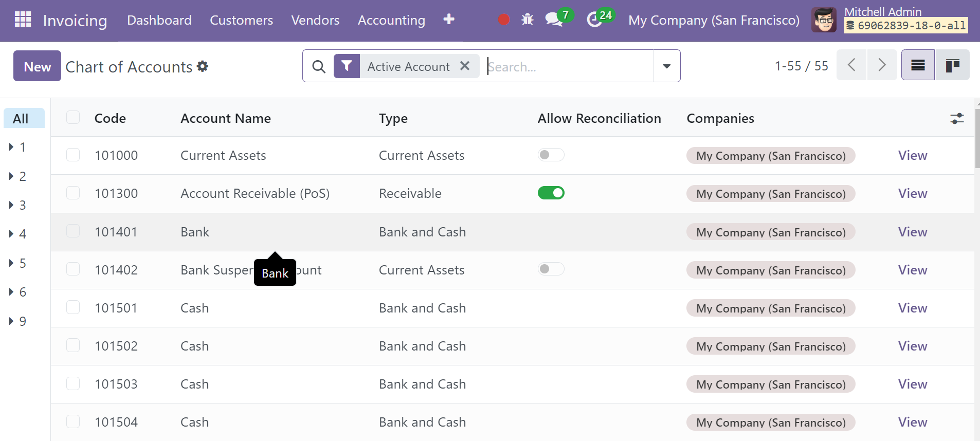Viewport: 980px width, 441px height.
Task: Click View link for Bank 101401
Action: [x=913, y=232]
